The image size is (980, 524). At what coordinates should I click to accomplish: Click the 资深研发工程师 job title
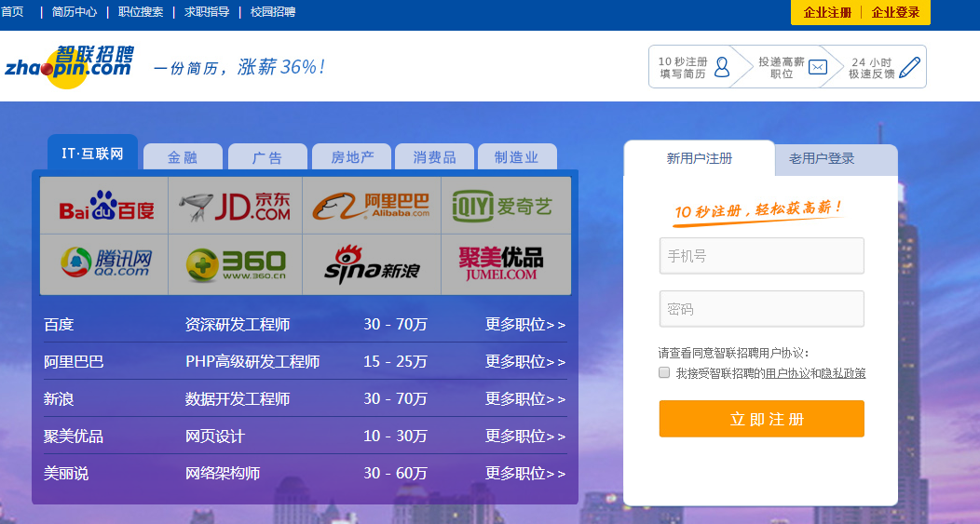tap(238, 325)
